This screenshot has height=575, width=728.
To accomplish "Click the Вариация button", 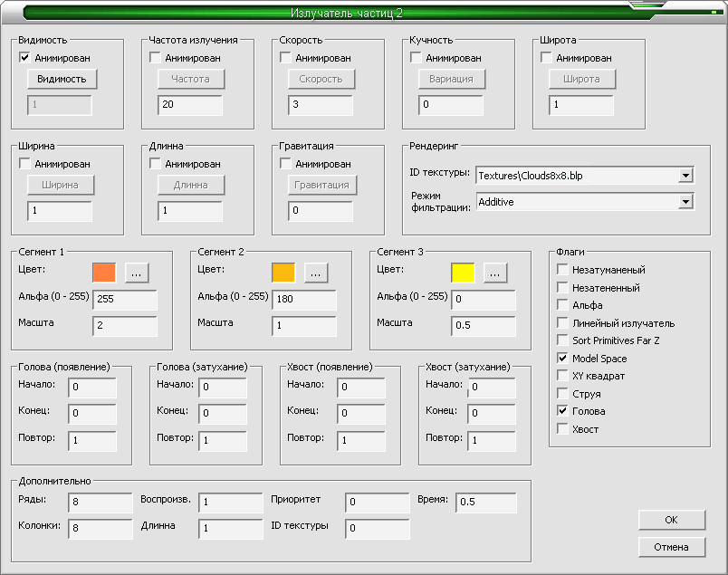I will 452,79.
